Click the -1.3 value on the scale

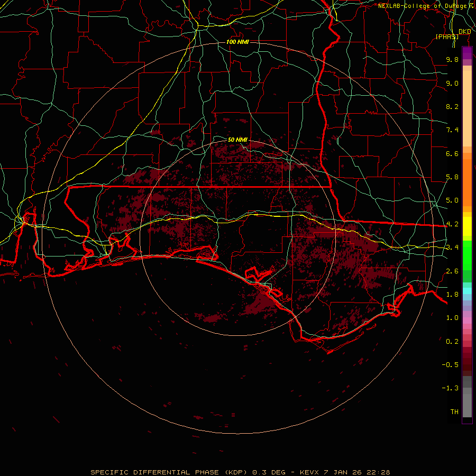pos(450,388)
